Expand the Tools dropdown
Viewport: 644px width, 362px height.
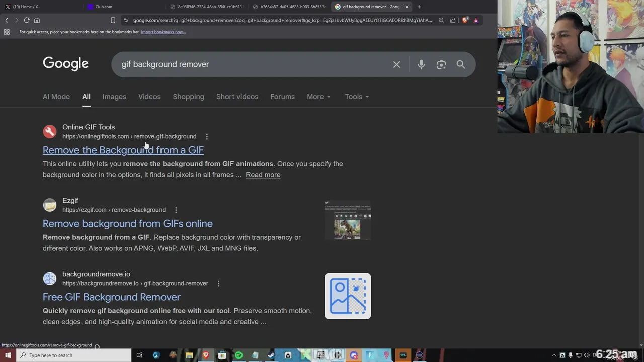[x=357, y=97]
